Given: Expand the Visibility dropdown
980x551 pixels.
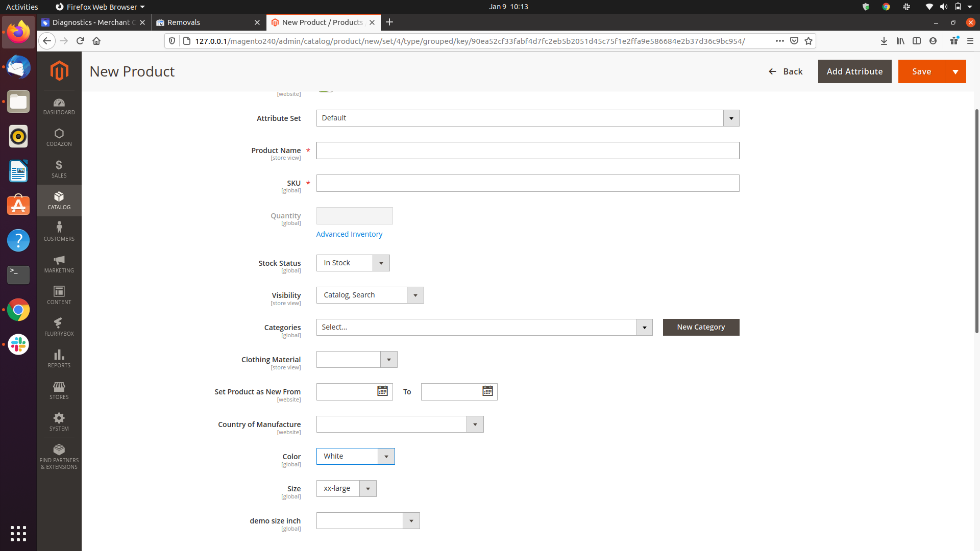Looking at the screenshot, I should (415, 295).
